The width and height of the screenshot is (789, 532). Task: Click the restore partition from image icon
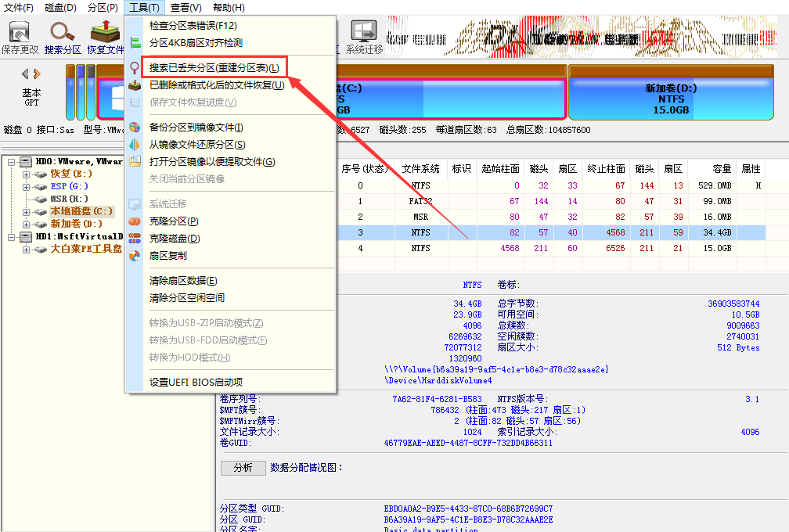point(135,144)
